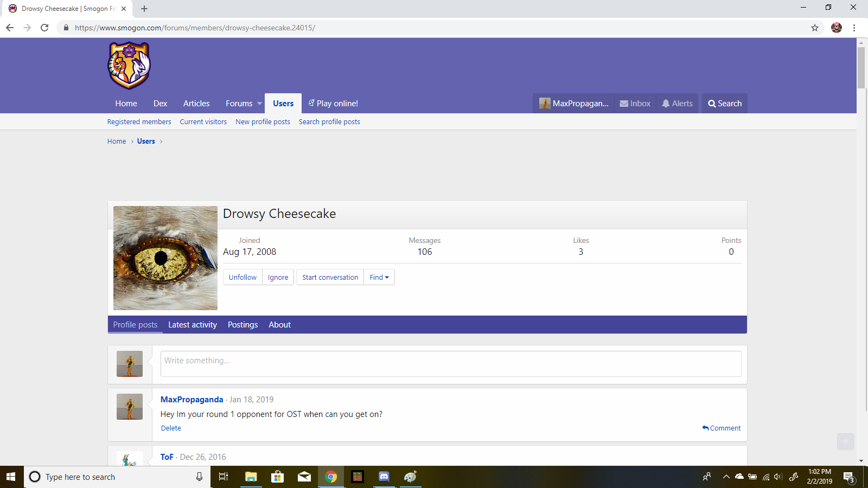Reload the page in browser
Screen dimensions: 868x488
pyautogui.click(x=44, y=28)
